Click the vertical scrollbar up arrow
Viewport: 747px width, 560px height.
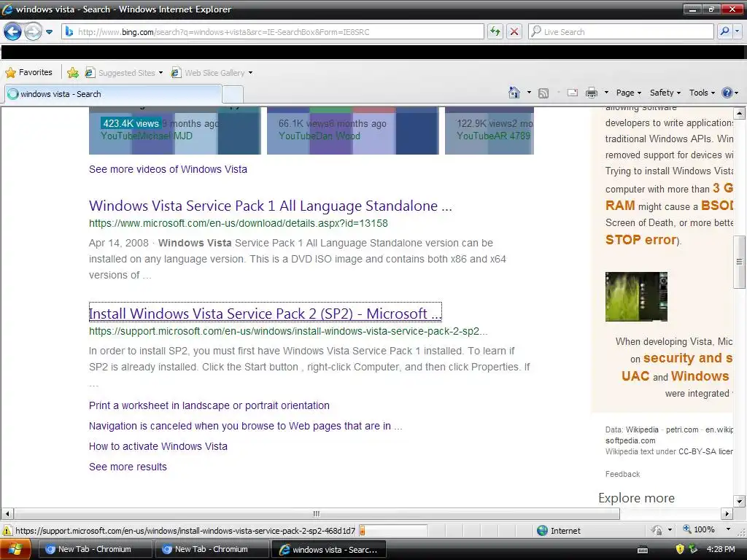tap(739, 113)
